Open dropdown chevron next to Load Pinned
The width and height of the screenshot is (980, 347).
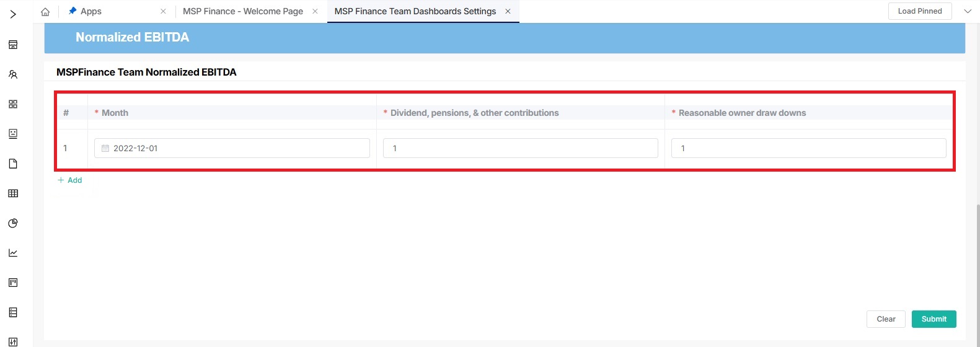967,11
